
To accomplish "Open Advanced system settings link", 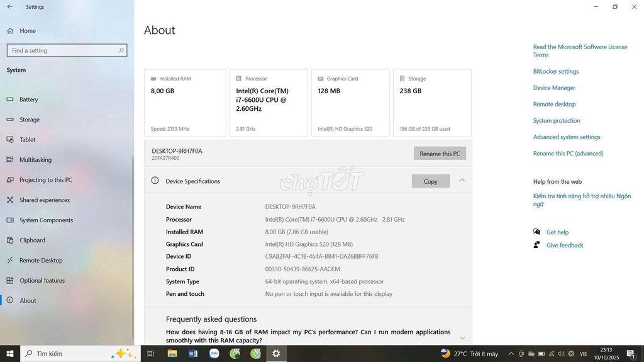I will pos(567,137).
